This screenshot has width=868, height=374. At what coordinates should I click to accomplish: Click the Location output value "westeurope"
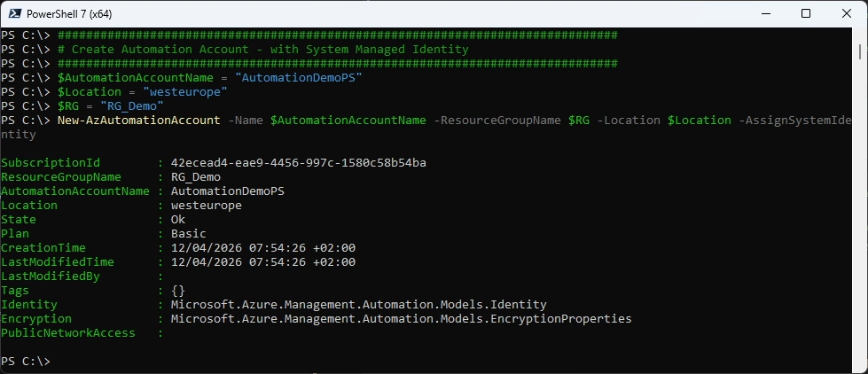[x=207, y=206]
